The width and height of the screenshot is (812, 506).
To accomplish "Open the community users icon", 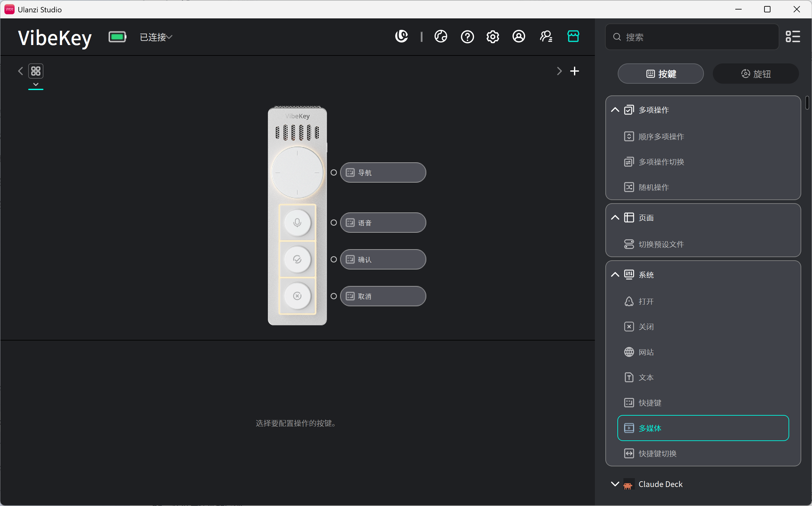I will tap(546, 36).
